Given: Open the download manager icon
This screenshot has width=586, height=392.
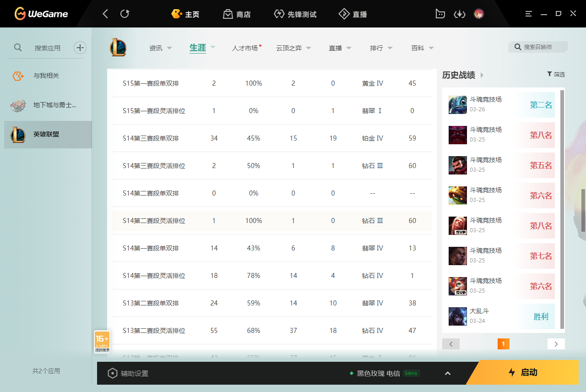Looking at the screenshot, I should [x=459, y=14].
